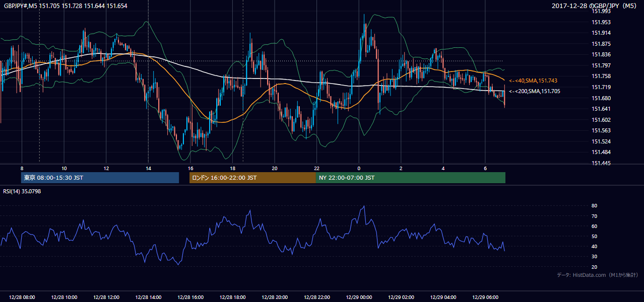Screen dimensions: 644x302
Task: Click RSI axis level 50
Action: (595, 236)
